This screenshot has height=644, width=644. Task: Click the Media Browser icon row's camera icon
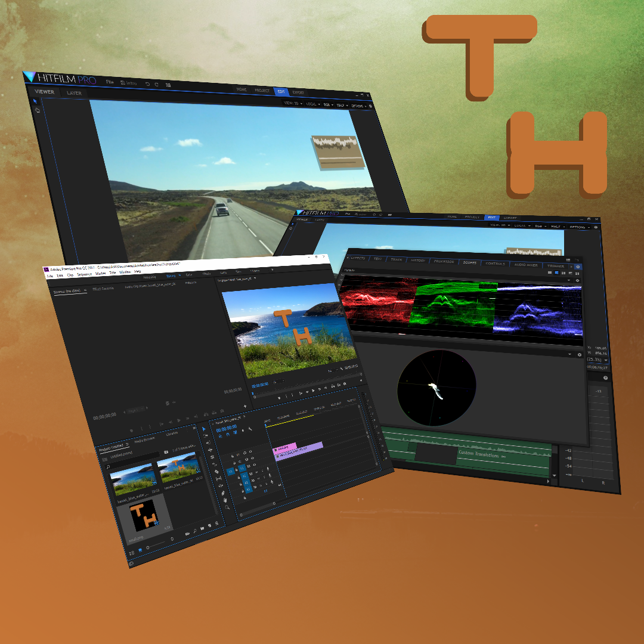[x=166, y=453]
